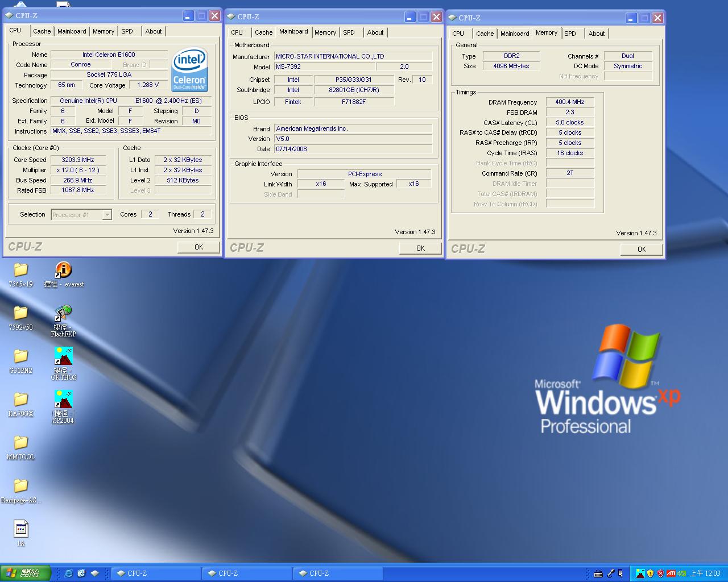Launch the ORTHOS shortcut icon
Image resolution: width=728 pixels, height=582 pixels.
pyautogui.click(x=63, y=356)
